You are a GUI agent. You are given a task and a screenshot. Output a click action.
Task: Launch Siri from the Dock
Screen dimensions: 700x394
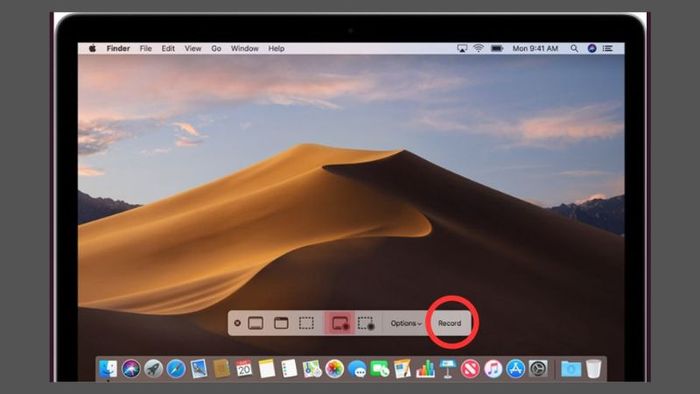[x=131, y=369]
